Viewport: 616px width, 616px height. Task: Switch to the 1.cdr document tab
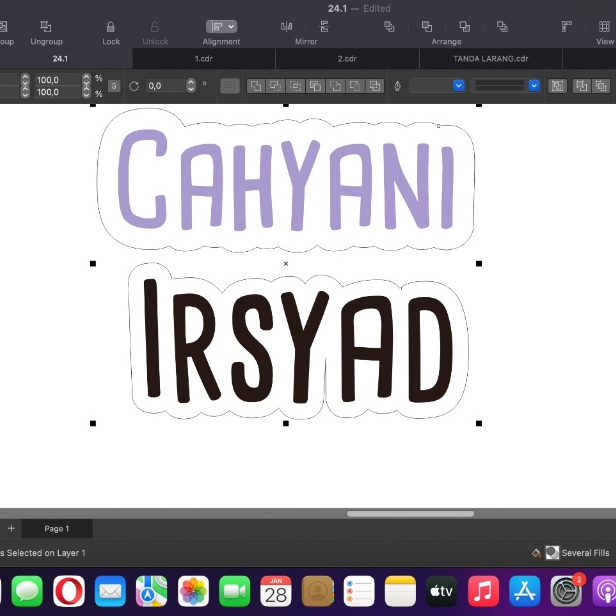(x=203, y=59)
